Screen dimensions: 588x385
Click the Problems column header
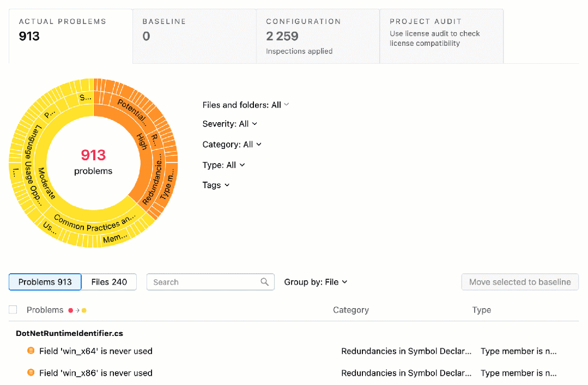(x=45, y=310)
